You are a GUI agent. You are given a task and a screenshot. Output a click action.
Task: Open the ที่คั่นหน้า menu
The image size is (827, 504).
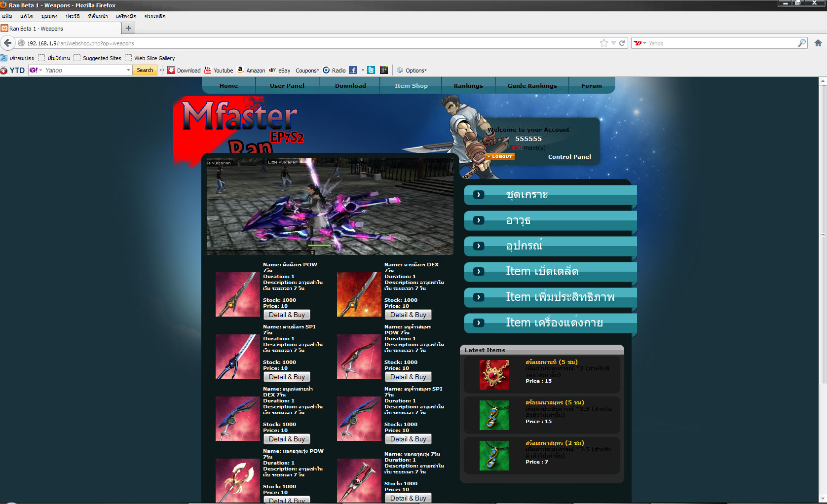click(x=98, y=16)
